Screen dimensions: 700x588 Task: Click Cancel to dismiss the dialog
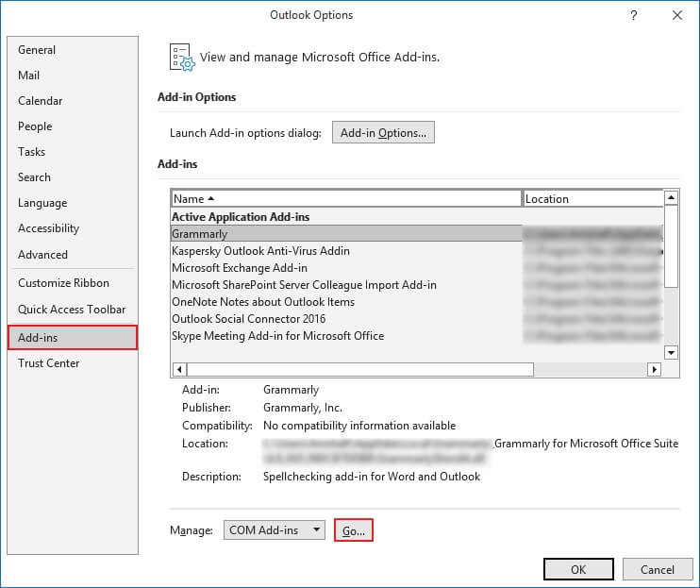click(x=658, y=569)
